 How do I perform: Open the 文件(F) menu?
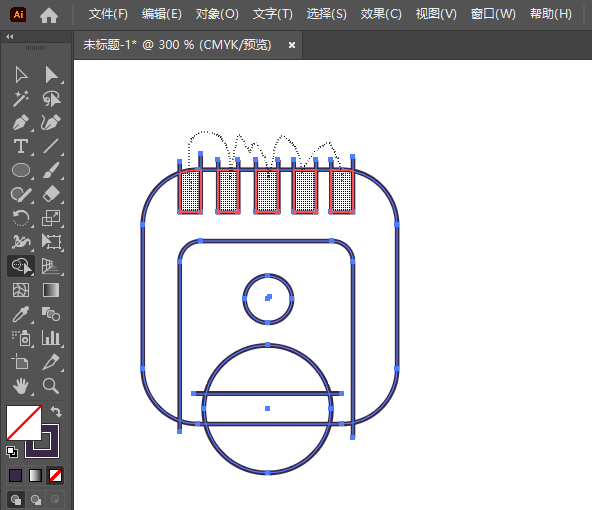[108, 14]
